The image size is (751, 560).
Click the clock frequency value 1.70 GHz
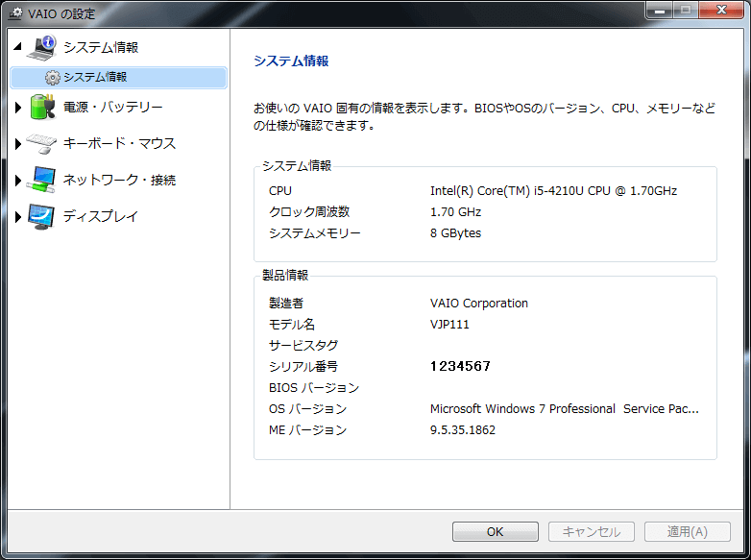pos(455,211)
